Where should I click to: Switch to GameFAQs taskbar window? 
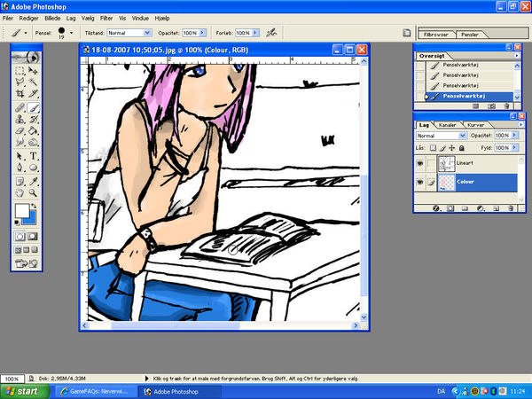95,392
